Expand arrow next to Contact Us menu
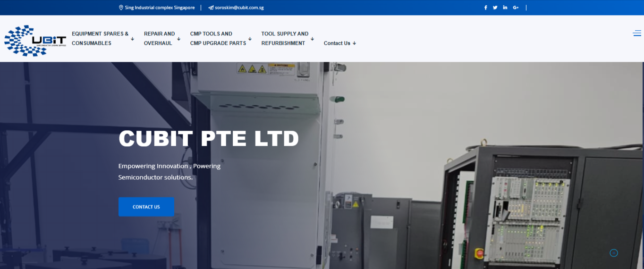 355,43
